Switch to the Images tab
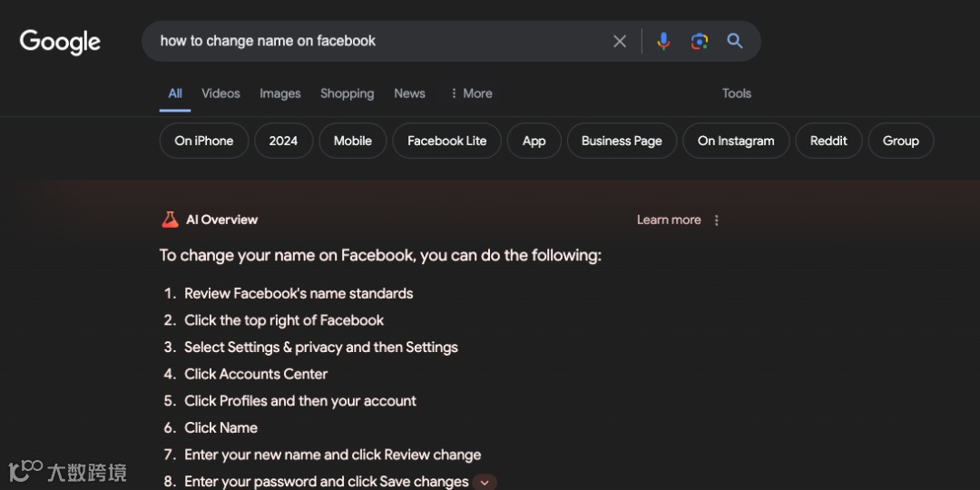The image size is (980, 490). click(x=279, y=93)
